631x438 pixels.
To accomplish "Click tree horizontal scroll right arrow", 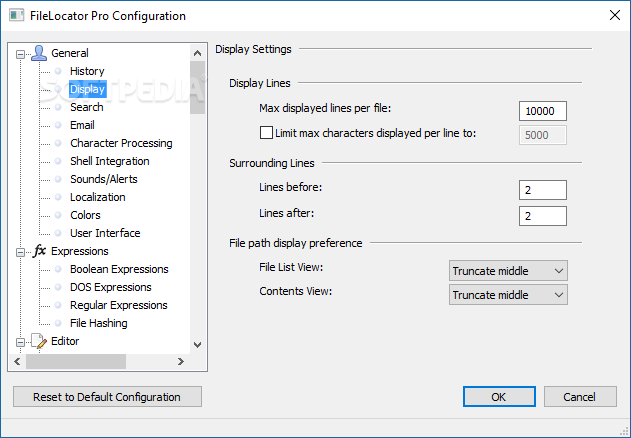I will [181, 362].
